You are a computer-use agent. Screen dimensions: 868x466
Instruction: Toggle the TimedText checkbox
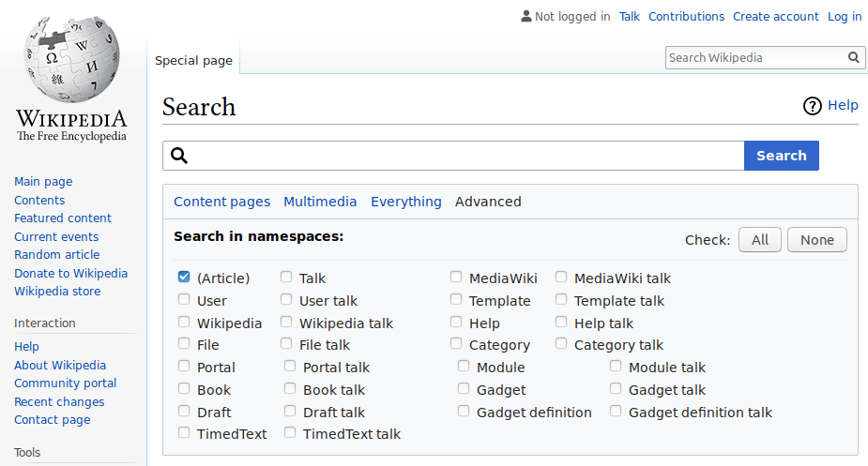click(x=184, y=433)
